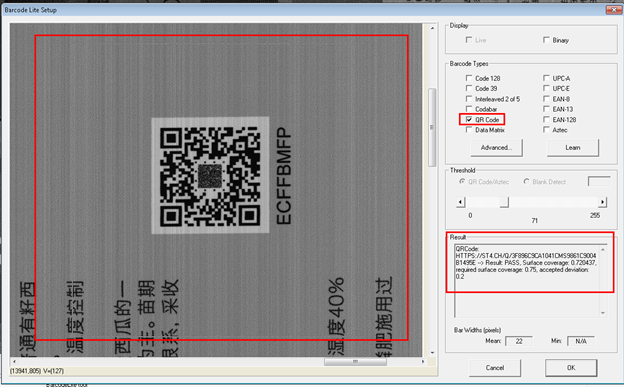The width and height of the screenshot is (624, 388).
Task: Select Blank Detect threshold radio
Action: pos(526,181)
